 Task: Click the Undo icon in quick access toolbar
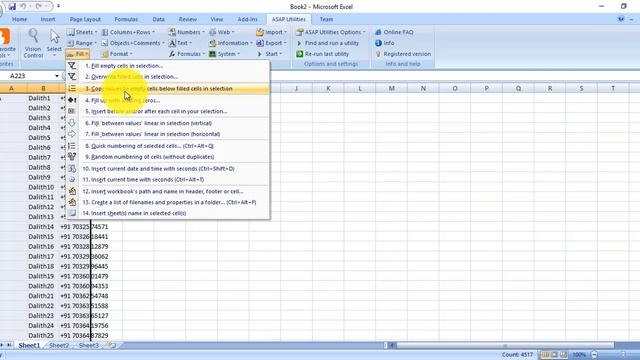[x=23, y=7]
